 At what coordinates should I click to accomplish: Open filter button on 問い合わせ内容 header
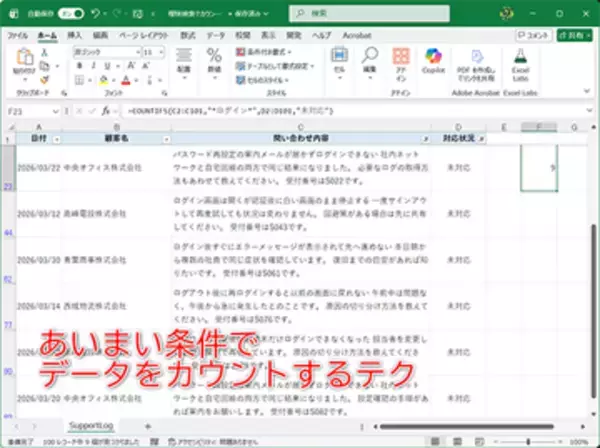(426, 139)
